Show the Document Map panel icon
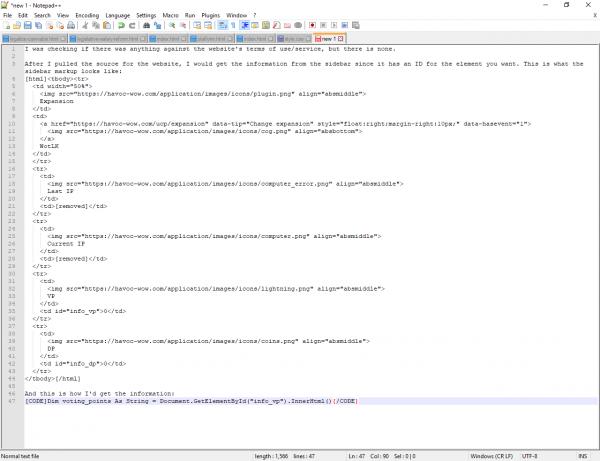 pyautogui.click(x=266, y=25)
